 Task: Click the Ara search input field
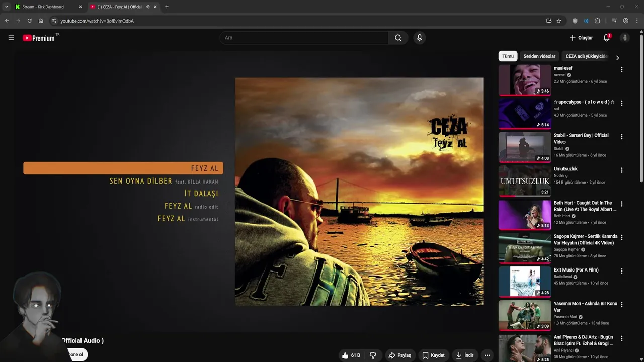coord(304,38)
